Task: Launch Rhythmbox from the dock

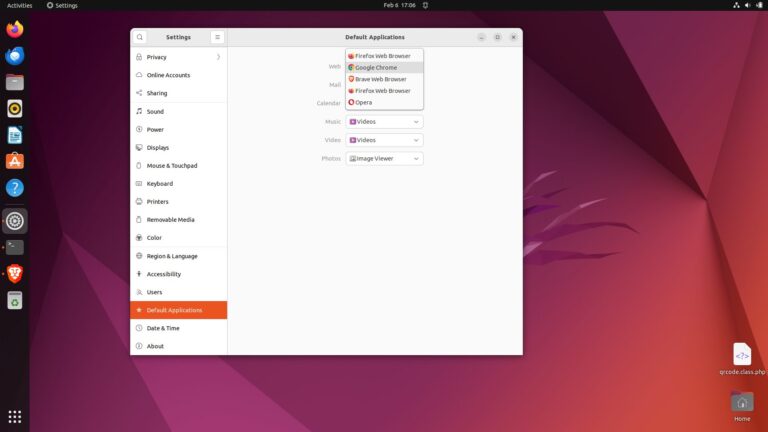Action: (15, 109)
